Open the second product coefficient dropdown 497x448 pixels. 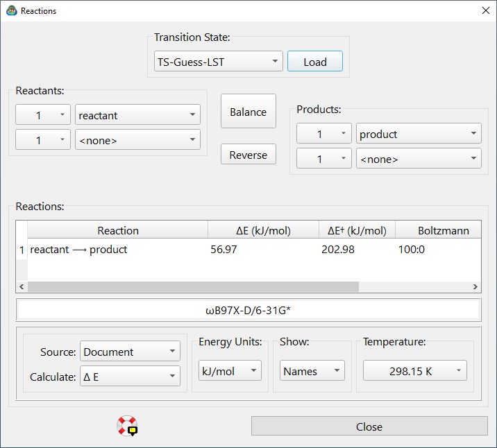pos(324,158)
